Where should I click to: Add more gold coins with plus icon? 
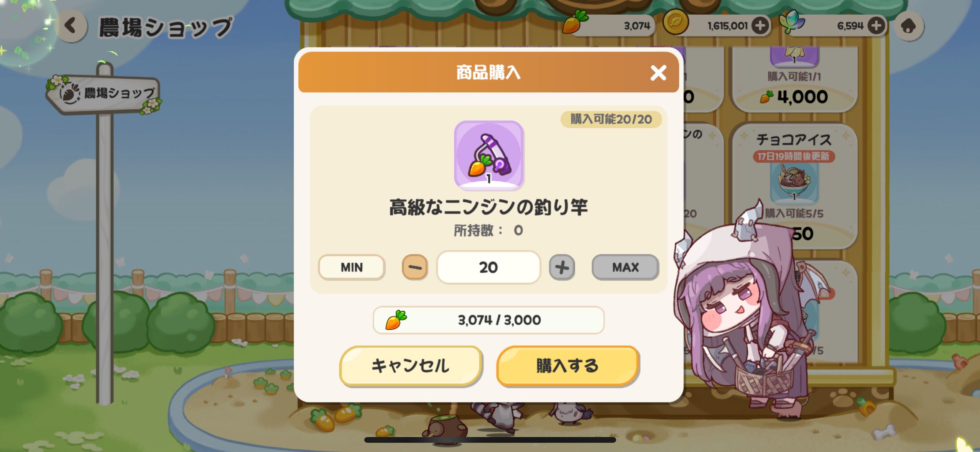click(x=760, y=26)
